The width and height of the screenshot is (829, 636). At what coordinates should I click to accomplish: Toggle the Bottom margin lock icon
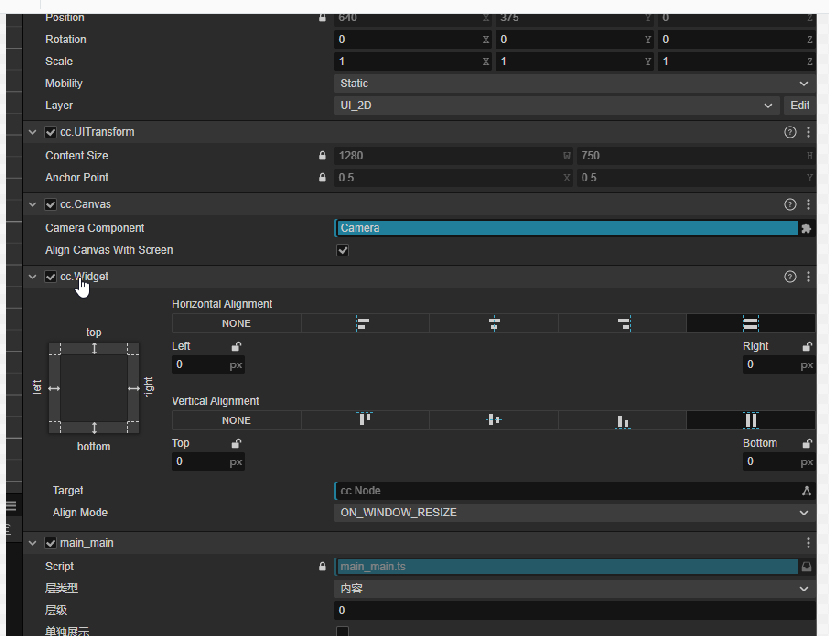(807, 444)
